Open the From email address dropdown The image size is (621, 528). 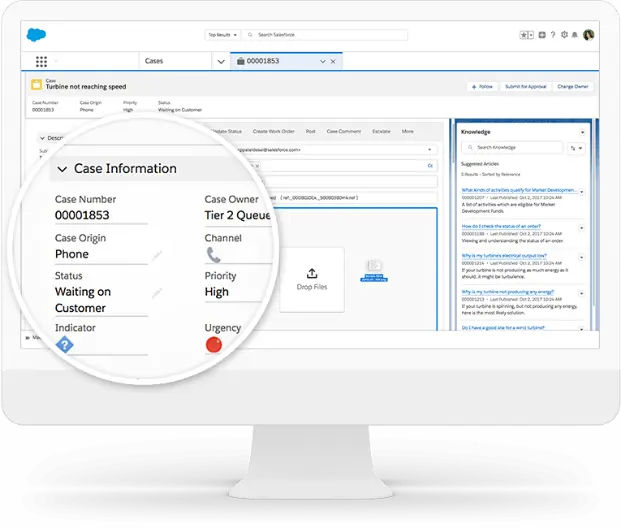point(430,150)
